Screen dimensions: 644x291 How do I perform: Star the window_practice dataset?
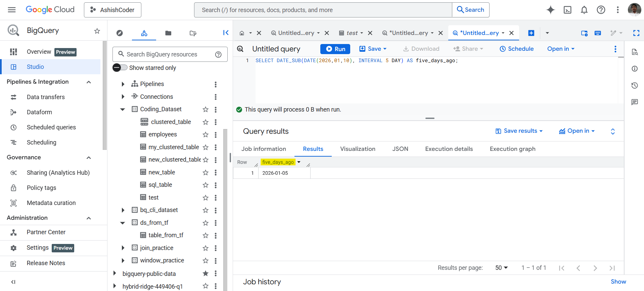click(205, 261)
